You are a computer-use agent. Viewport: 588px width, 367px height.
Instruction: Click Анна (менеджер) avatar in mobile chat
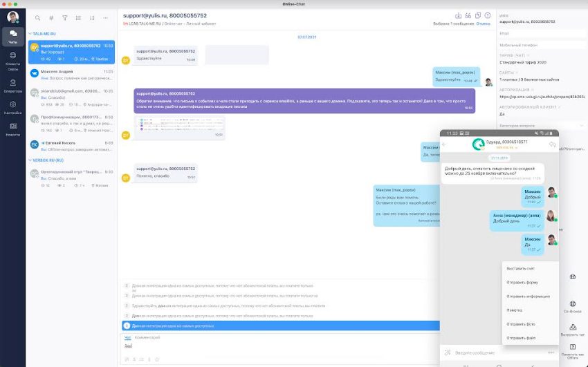(551, 216)
